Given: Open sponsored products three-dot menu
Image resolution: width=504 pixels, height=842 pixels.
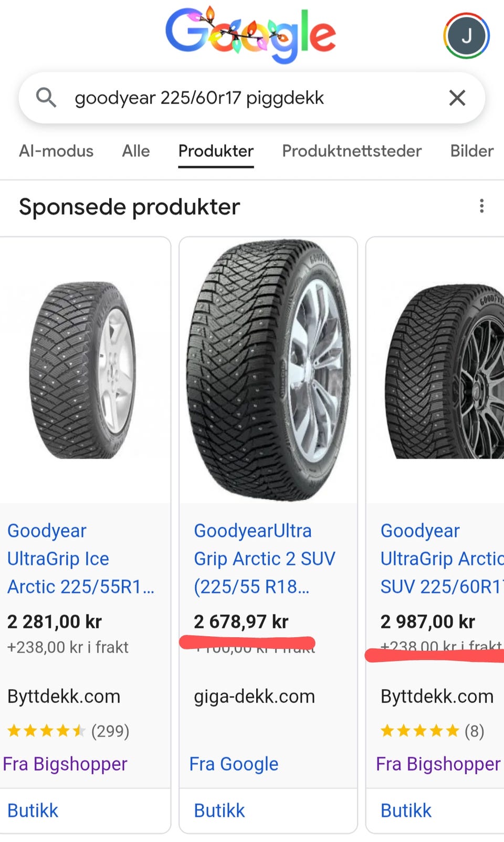Looking at the screenshot, I should pos(481,206).
